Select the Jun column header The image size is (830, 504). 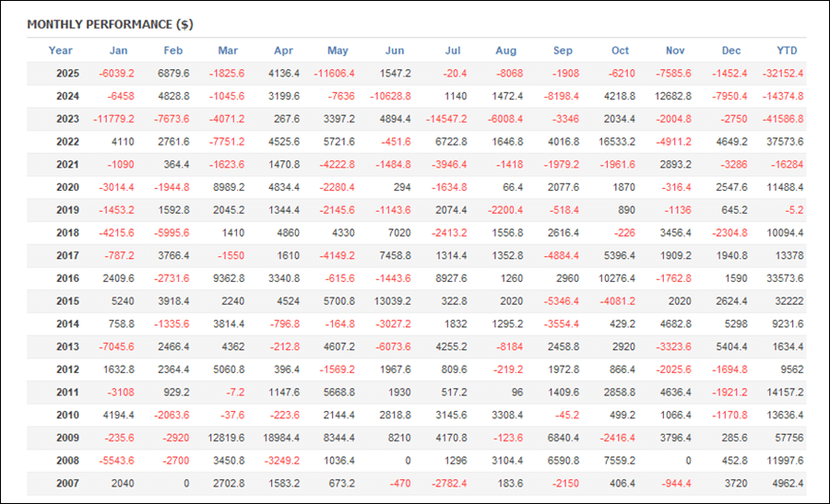pyautogui.click(x=394, y=51)
